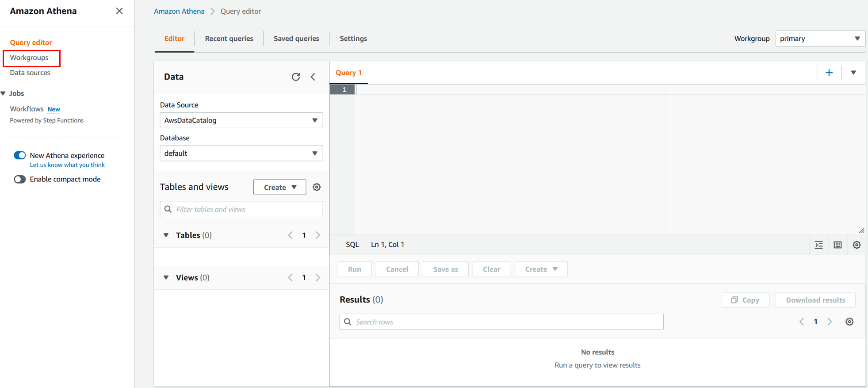
Task: Click the Amazon Athena breadcrumb link
Action: pyautogui.click(x=179, y=11)
